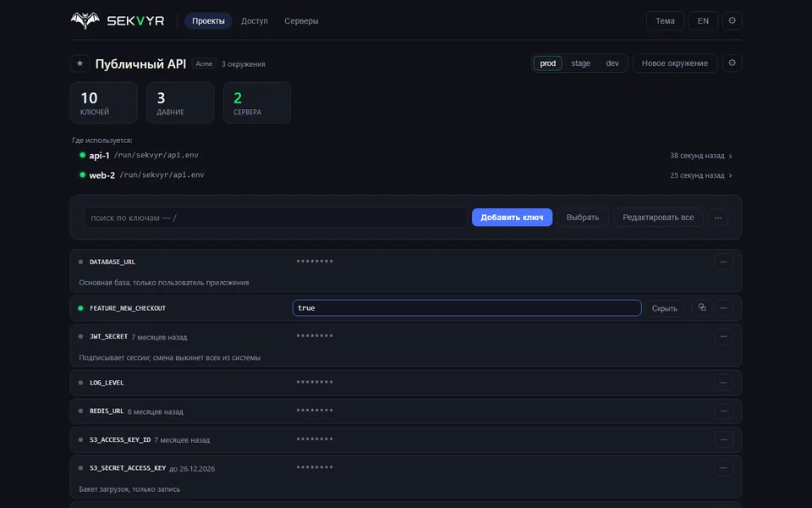Go to the Доступ navigation tab
The width and height of the screenshot is (812, 508).
pos(255,20)
